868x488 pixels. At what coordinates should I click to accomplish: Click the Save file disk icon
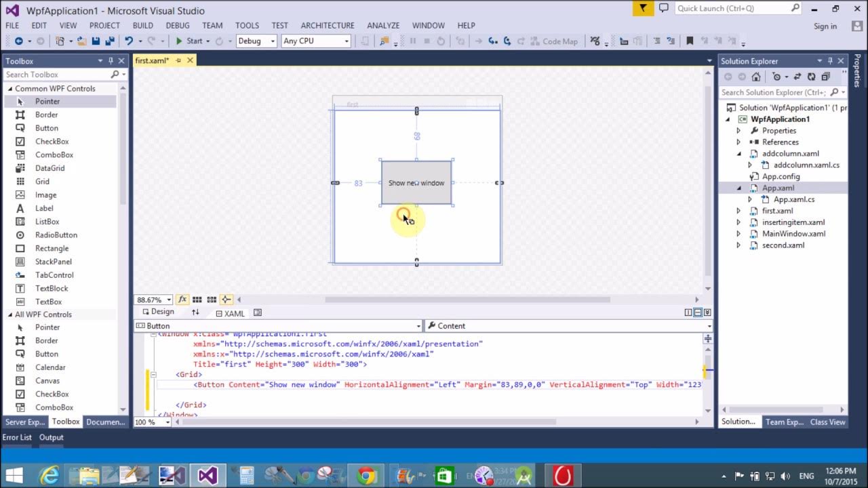pyautogui.click(x=96, y=41)
